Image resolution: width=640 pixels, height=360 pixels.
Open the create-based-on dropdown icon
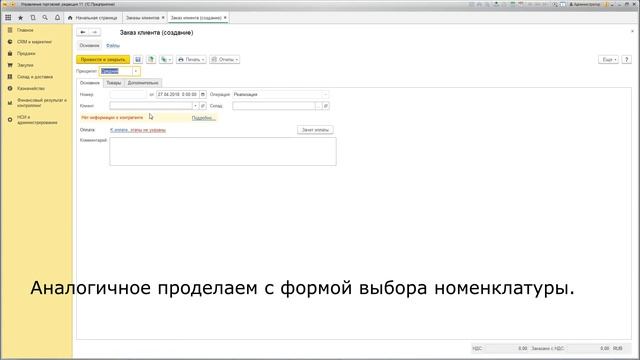[x=166, y=60]
